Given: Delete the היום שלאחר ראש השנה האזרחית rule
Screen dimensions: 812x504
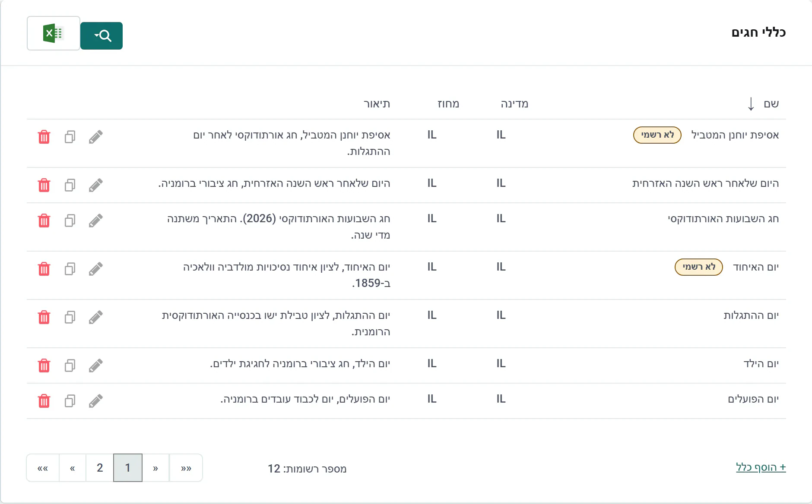Looking at the screenshot, I should coord(44,185).
